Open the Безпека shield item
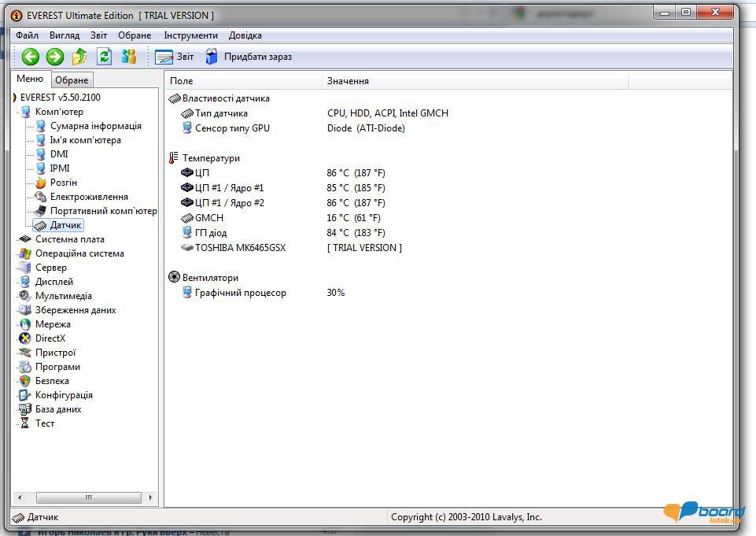The image size is (756, 536). click(52, 381)
